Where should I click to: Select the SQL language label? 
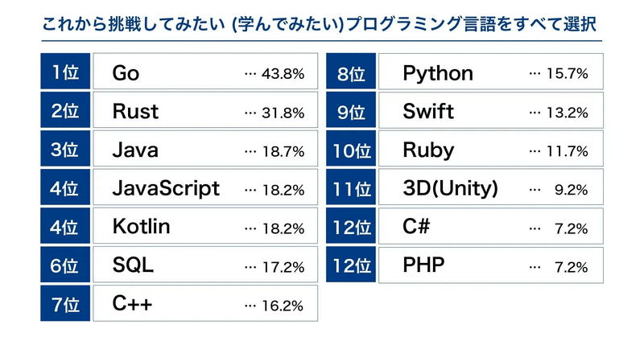coord(134,265)
